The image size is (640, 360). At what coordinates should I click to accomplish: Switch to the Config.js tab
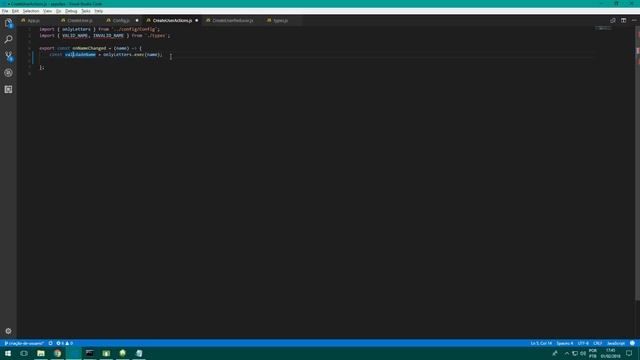coord(121,20)
